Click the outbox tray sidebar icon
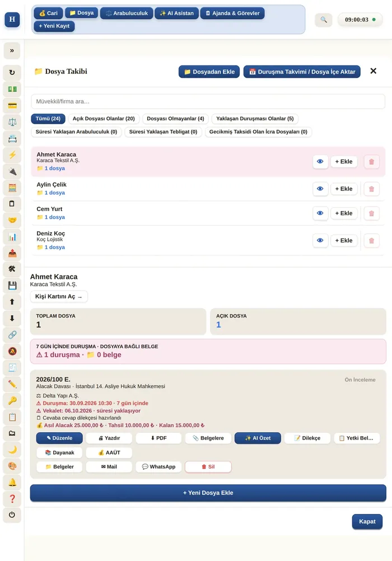392x561 pixels. click(12, 253)
